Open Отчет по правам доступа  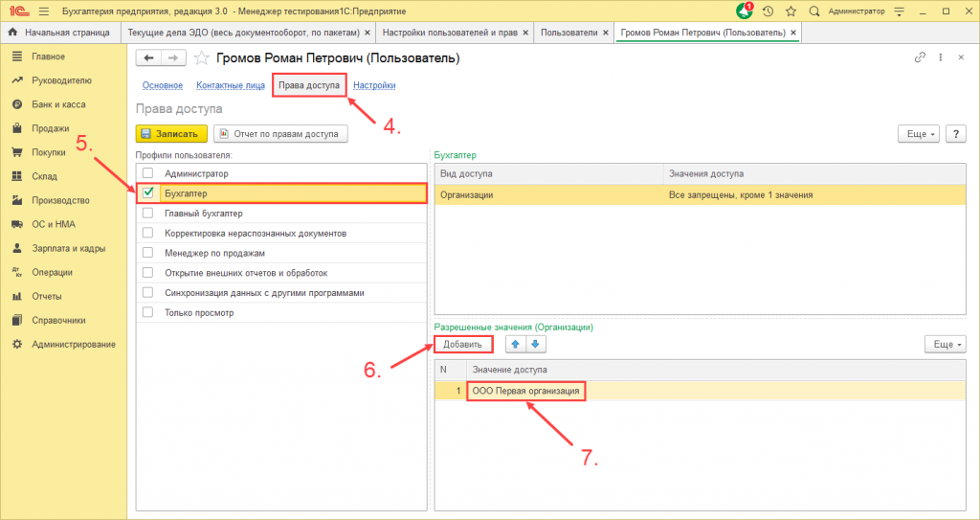pyautogui.click(x=280, y=134)
